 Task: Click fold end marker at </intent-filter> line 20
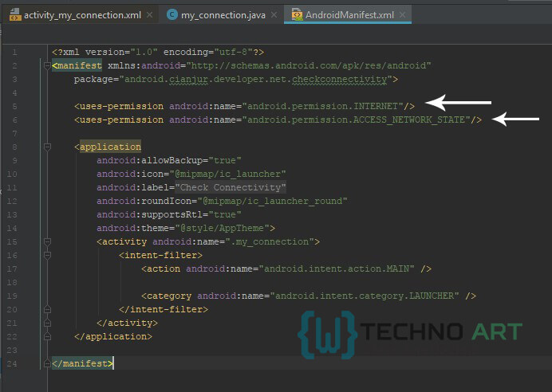point(47,309)
